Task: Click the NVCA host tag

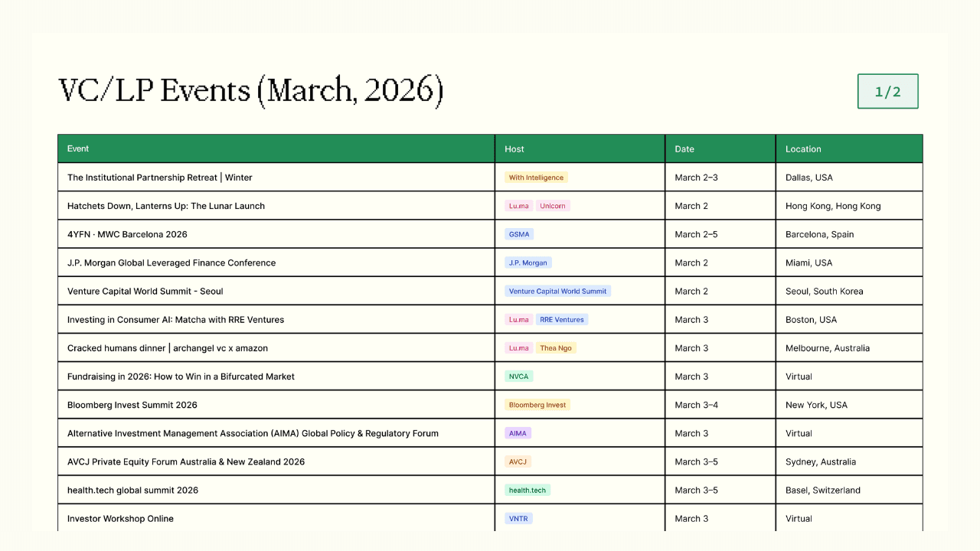Action: (519, 377)
